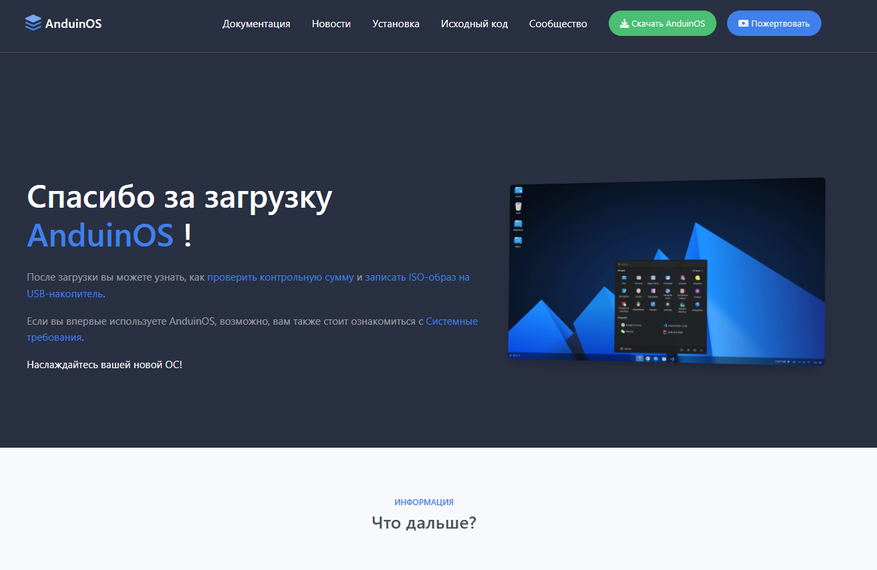Click the AnduinOS logo icon
The width and height of the screenshot is (877, 570).
coord(33,23)
